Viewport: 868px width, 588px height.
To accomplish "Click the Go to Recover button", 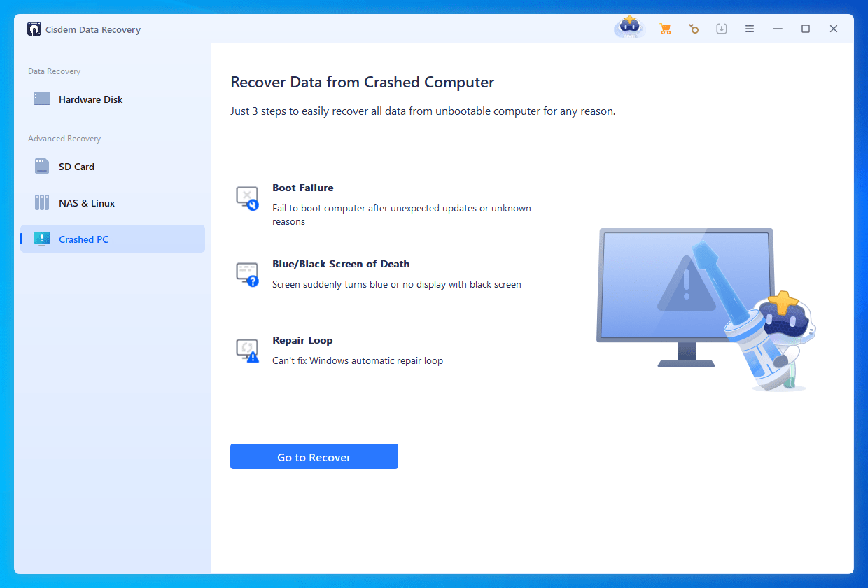I will pyautogui.click(x=314, y=456).
